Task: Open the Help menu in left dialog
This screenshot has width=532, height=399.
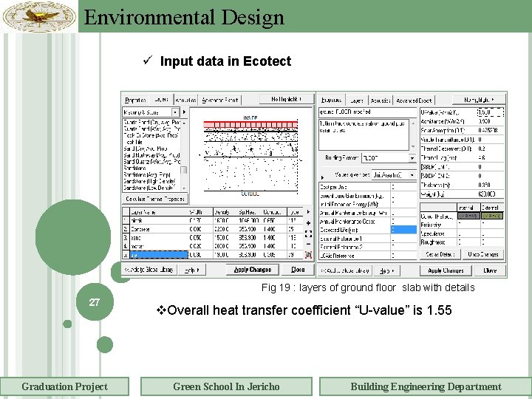Action: click(192, 270)
